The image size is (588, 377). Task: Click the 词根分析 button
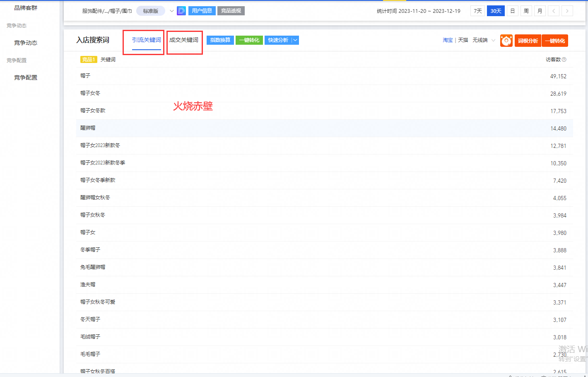[x=528, y=41]
